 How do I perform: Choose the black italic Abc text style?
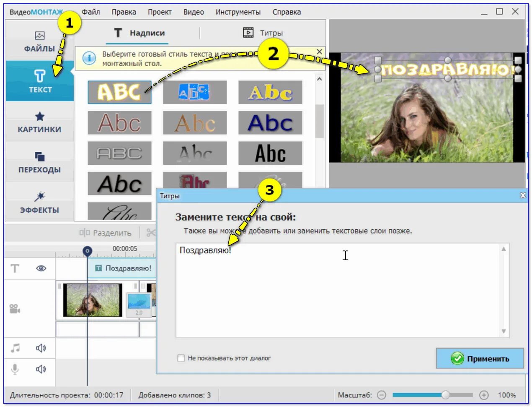tap(119, 183)
